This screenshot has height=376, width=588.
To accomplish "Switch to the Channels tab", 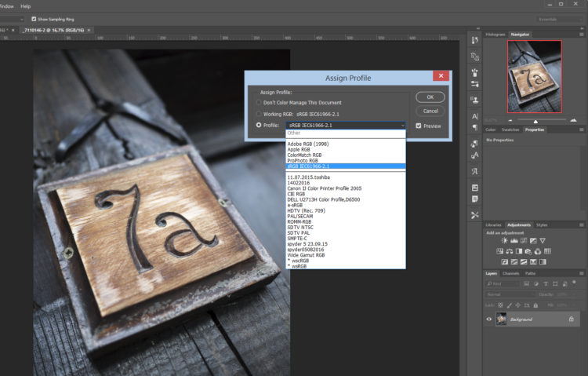I will click(510, 273).
